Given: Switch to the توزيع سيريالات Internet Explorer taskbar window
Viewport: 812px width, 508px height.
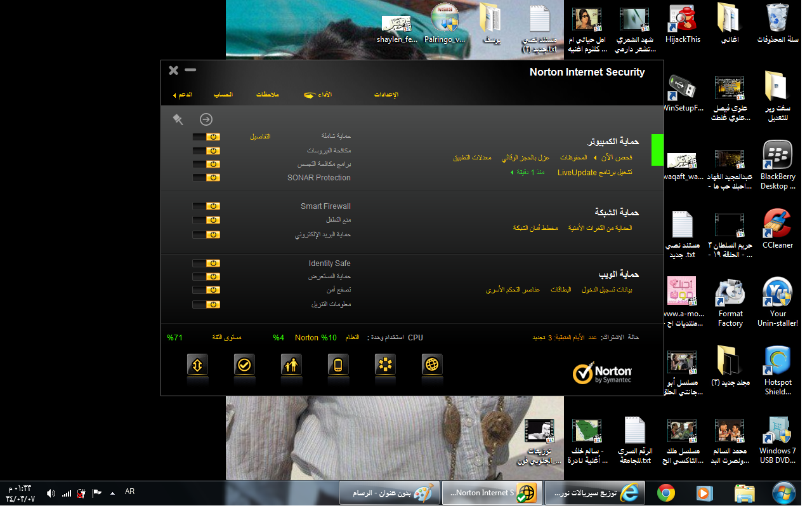Looking at the screenshot, I should (594, 493).
